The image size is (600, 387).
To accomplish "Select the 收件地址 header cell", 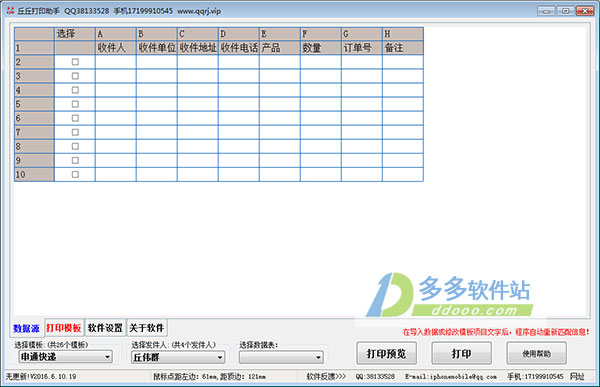I will pos(198,48).
